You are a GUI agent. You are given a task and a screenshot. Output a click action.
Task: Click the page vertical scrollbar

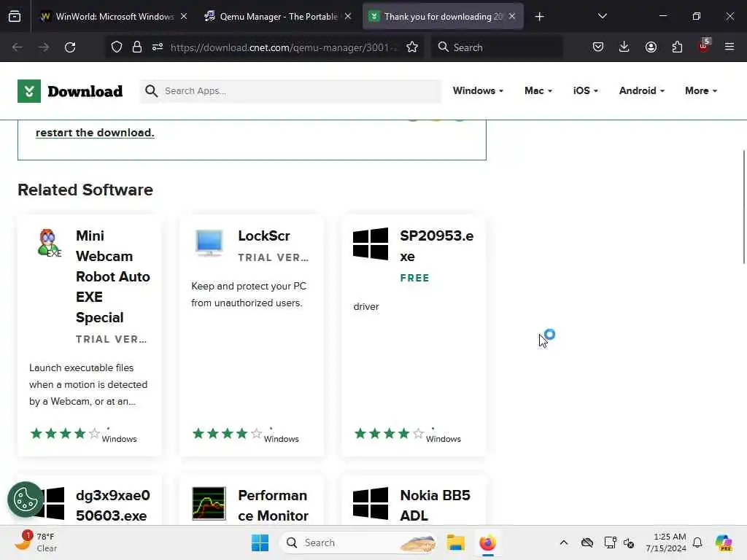coord(743,207)
